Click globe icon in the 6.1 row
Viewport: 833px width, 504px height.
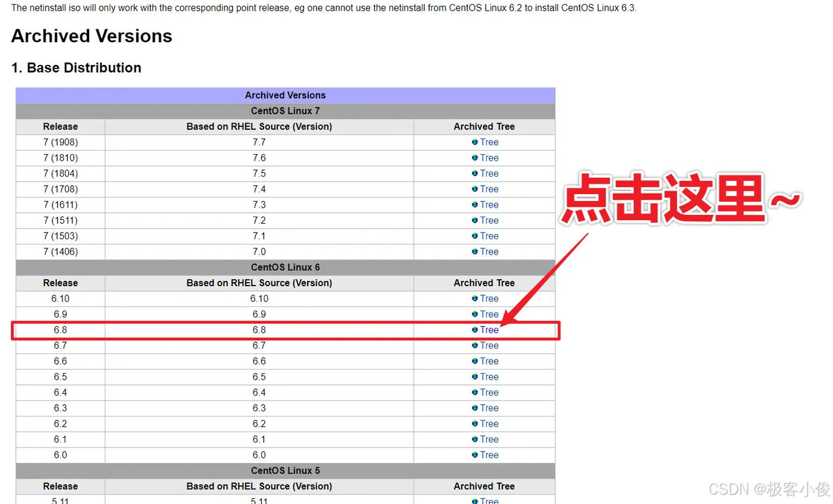tap(475, 439)
